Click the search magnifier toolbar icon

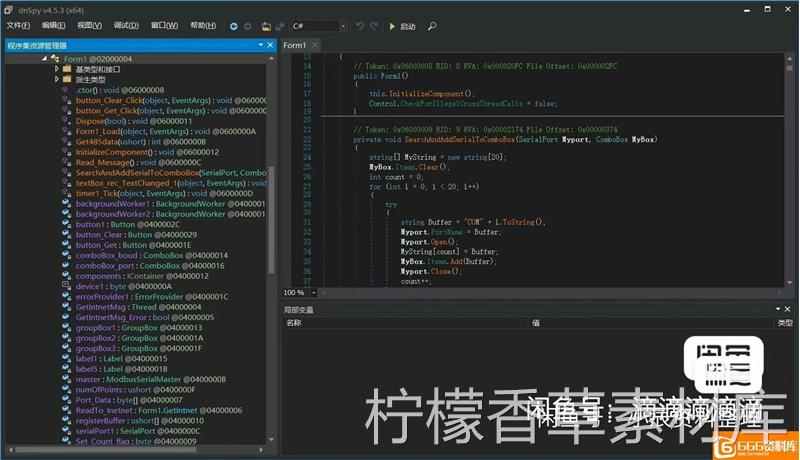click(432, 26)
